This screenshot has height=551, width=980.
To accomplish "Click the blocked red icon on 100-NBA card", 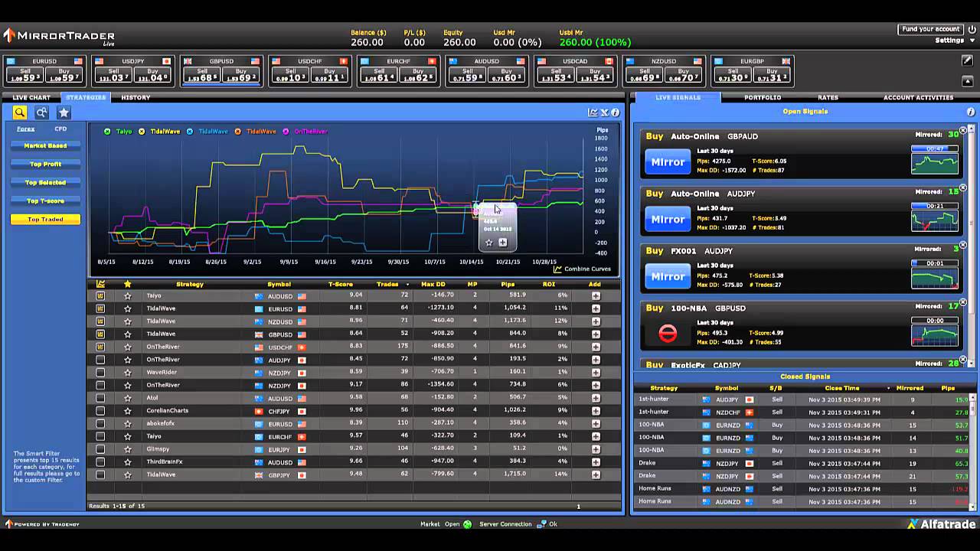I will 668,334.
